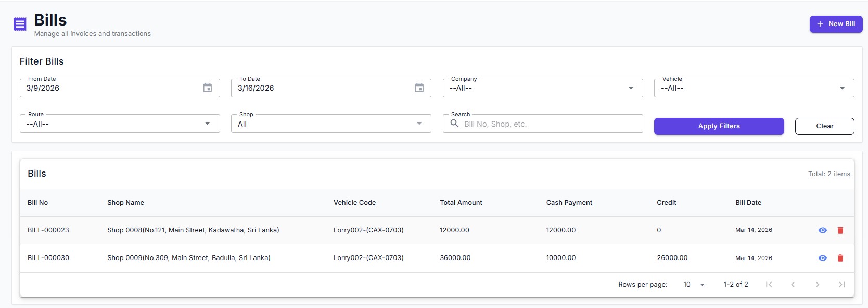
Task: Delete bill BILL-000023 with trash icon
Action: (x=840, y=230)
